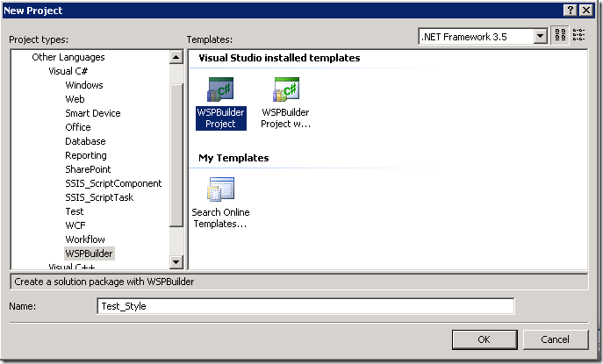Screen dimensions: 603x364
Task: Click the Name field containing Test_Style
Action: point(305,306)
